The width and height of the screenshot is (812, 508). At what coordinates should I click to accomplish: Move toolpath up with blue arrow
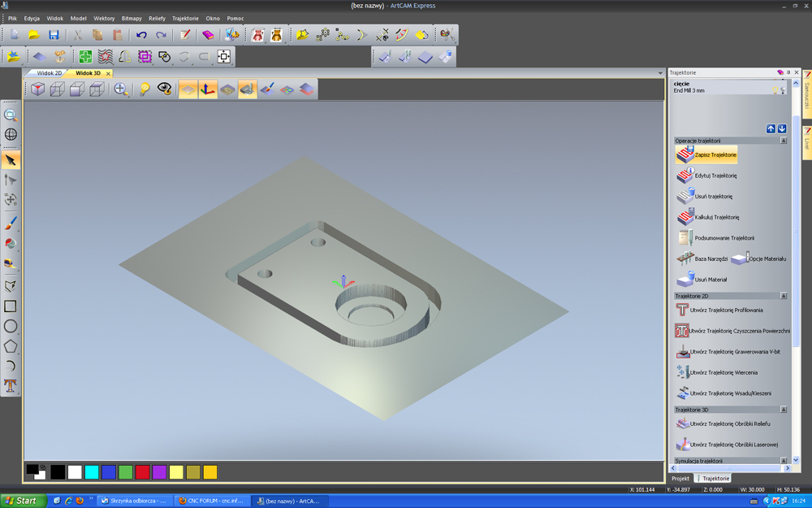coord(771,128)
